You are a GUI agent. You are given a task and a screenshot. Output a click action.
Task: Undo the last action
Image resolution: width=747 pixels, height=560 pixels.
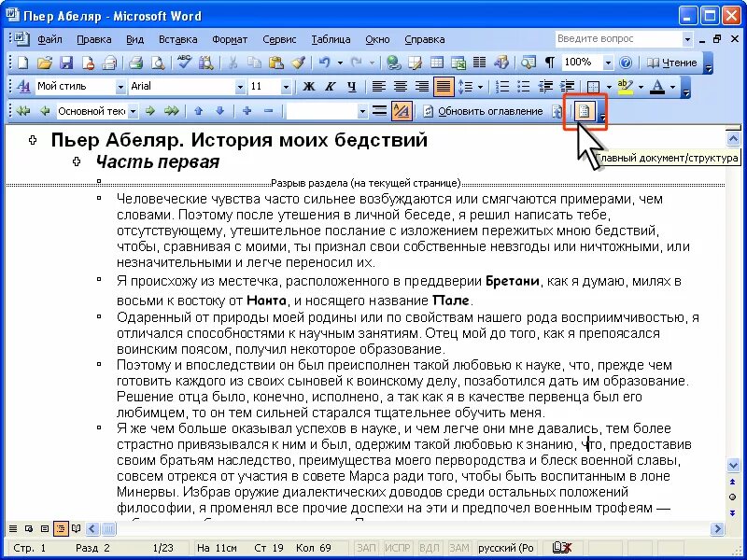pyautogui.click(x=324, y=63)
